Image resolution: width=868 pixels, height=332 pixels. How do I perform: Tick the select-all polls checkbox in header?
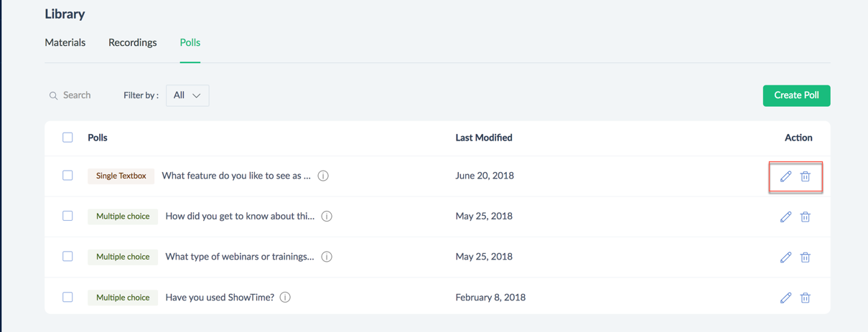point(67,138)
